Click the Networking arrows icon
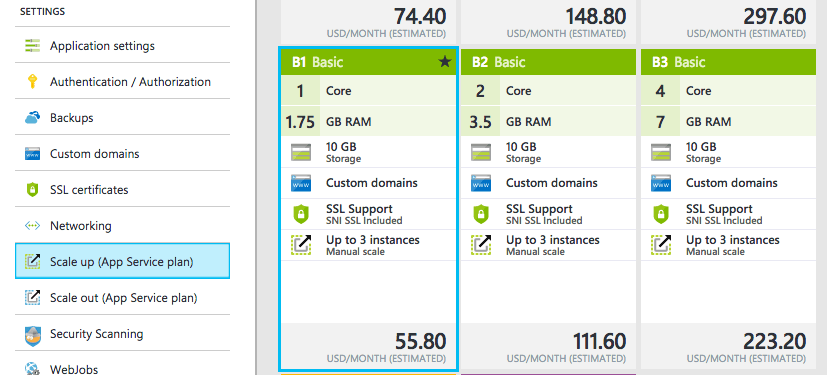This screenshot has height=375, width=827. [x=33, y=226]
